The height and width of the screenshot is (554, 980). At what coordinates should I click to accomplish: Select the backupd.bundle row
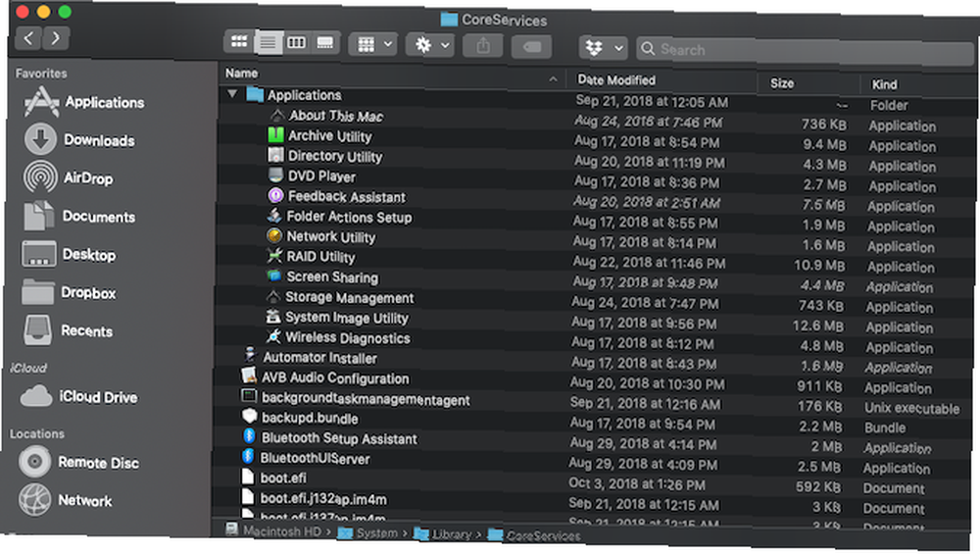pos(590,422)
